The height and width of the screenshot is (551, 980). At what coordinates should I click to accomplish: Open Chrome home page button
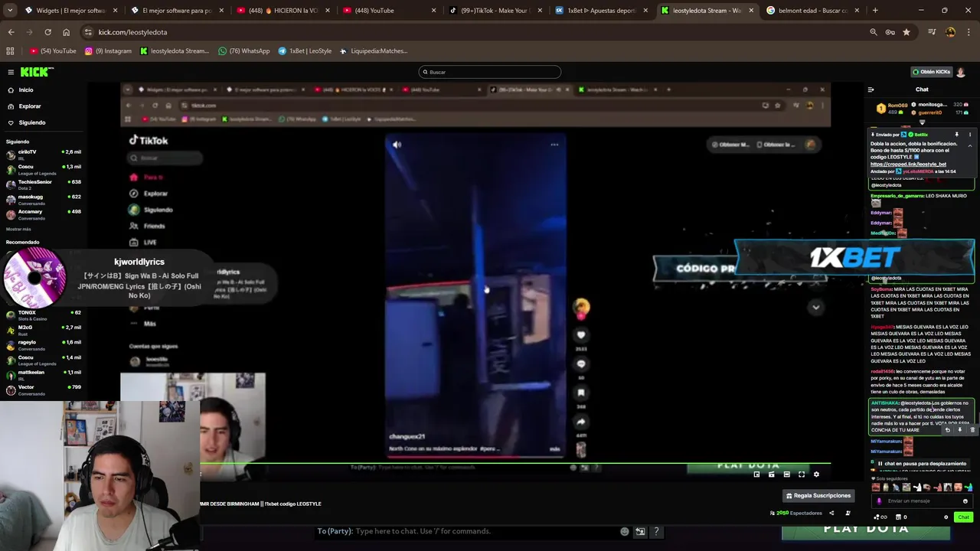coord(66,32)
